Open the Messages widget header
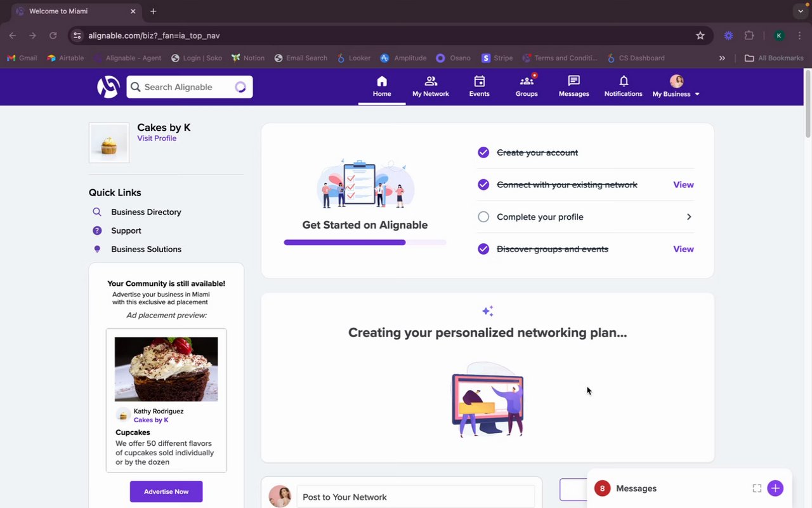 [x=690, y=488]
